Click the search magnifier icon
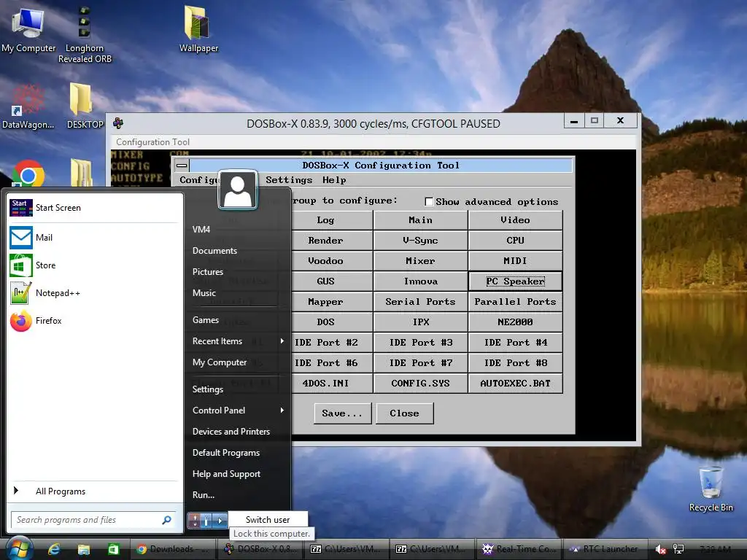Viewport: 747px width, 560px height. click(x=167, y=520)
